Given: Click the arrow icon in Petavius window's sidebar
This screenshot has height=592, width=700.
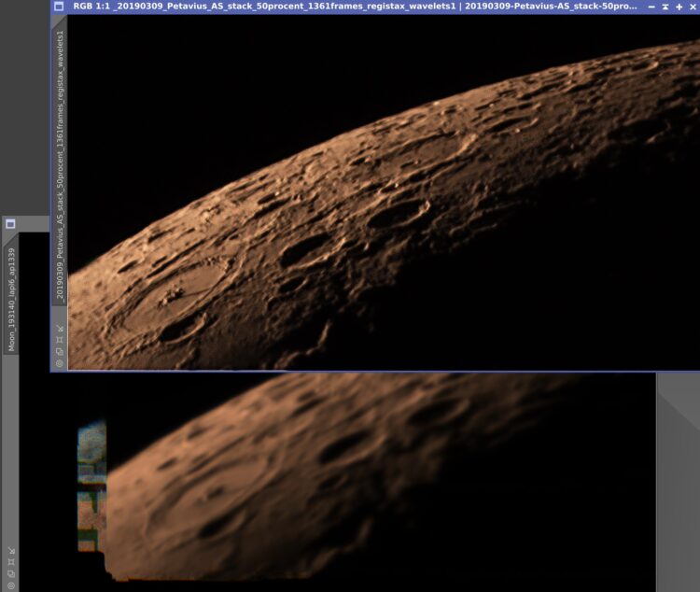Looking at the screenshot, I should pos(60,329).
